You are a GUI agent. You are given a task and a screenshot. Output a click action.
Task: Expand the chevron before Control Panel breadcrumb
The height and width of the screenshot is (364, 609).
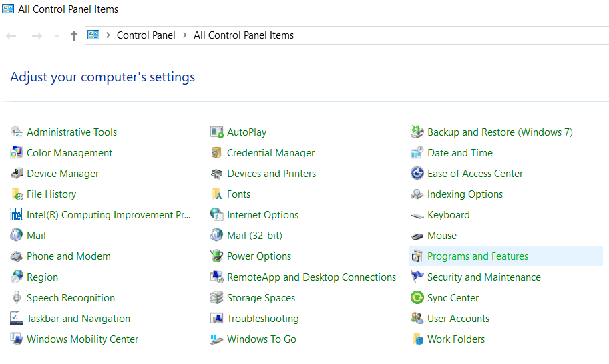108,35
